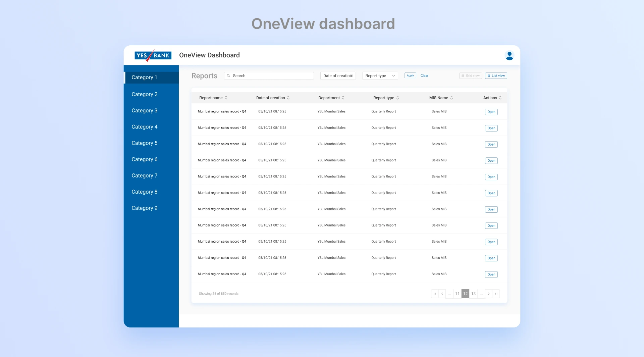
Task: Open the fourth report row
Action: (491, 161)
